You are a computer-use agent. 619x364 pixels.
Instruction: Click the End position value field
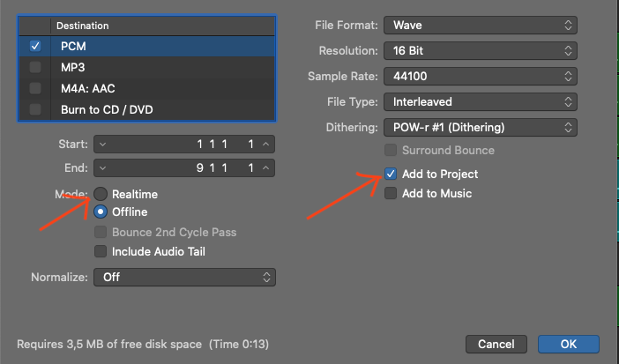(185, 167)
